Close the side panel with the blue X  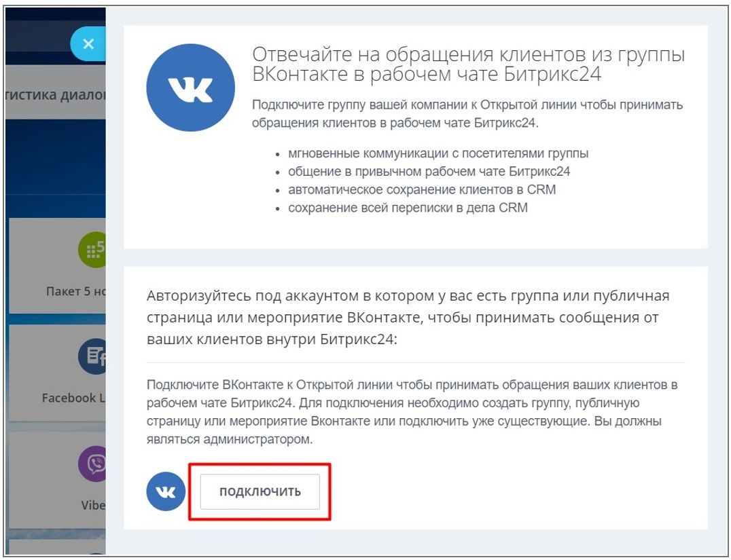point(88,44)
